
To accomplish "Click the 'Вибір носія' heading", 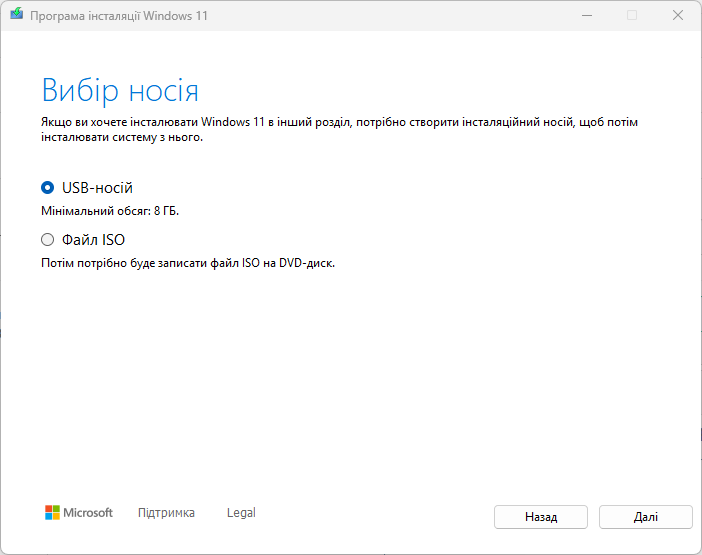I will [x=120, y=90].
